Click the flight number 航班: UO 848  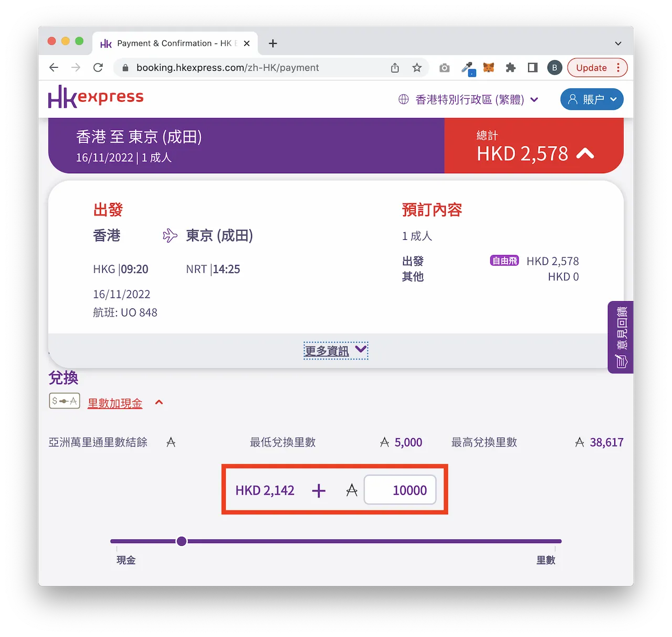[x=125, y=312]
